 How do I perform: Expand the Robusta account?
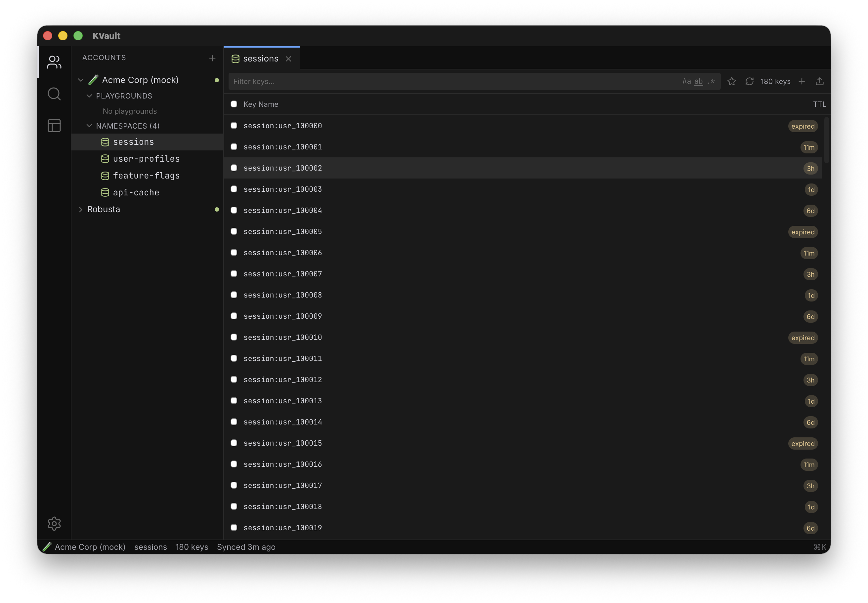[x=80, y=209]
